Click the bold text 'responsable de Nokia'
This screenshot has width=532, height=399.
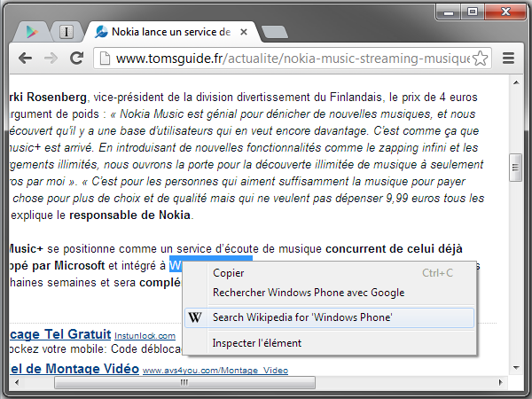(129, 215)
